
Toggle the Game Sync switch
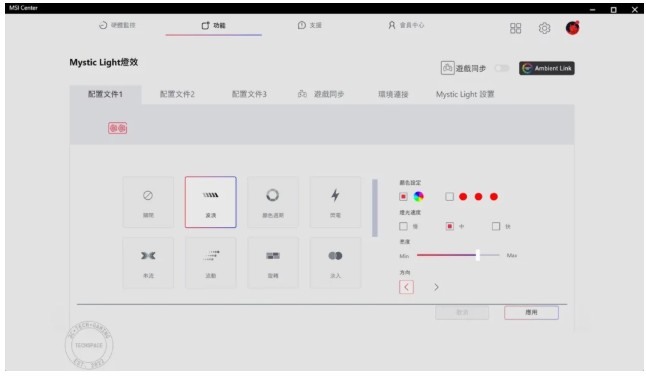(502, 68)
